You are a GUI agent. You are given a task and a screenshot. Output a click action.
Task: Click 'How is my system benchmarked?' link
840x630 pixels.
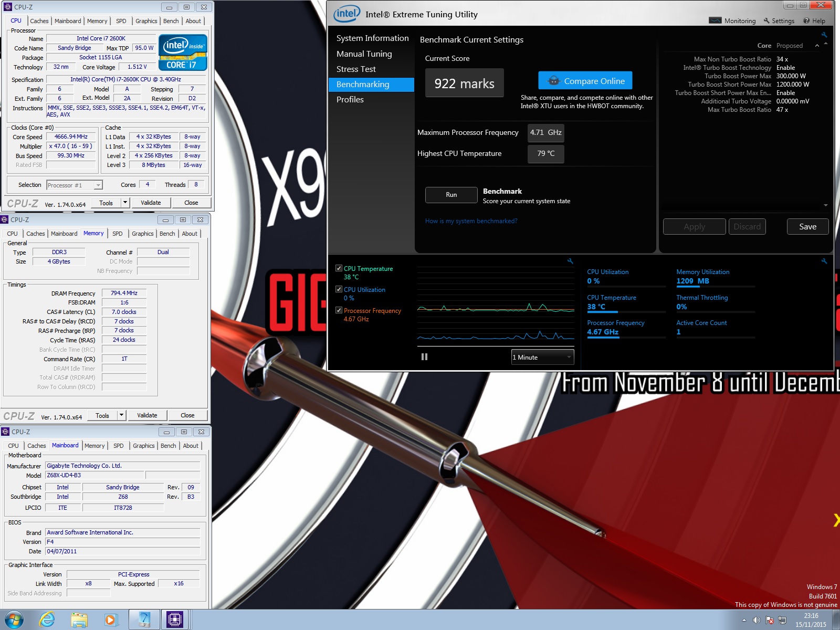471,221
